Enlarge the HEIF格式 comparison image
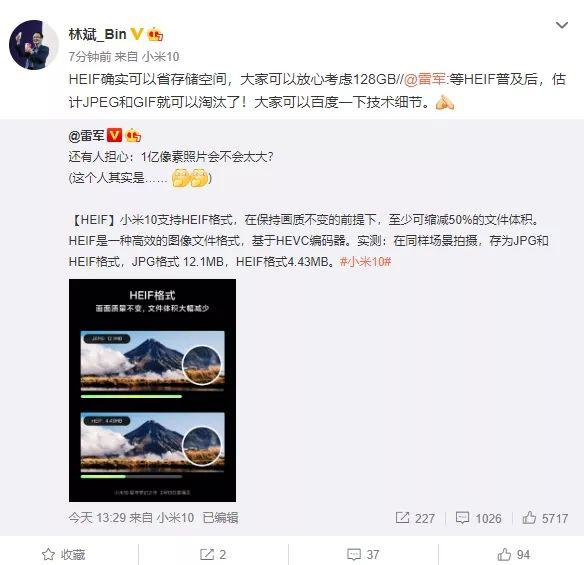 click(x=152, y=390)
